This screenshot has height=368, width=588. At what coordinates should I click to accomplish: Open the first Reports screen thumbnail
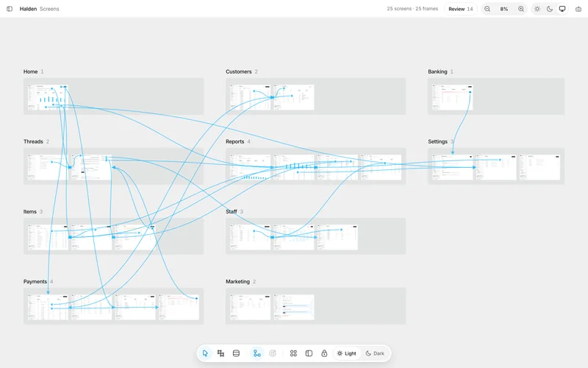point(250,167)
